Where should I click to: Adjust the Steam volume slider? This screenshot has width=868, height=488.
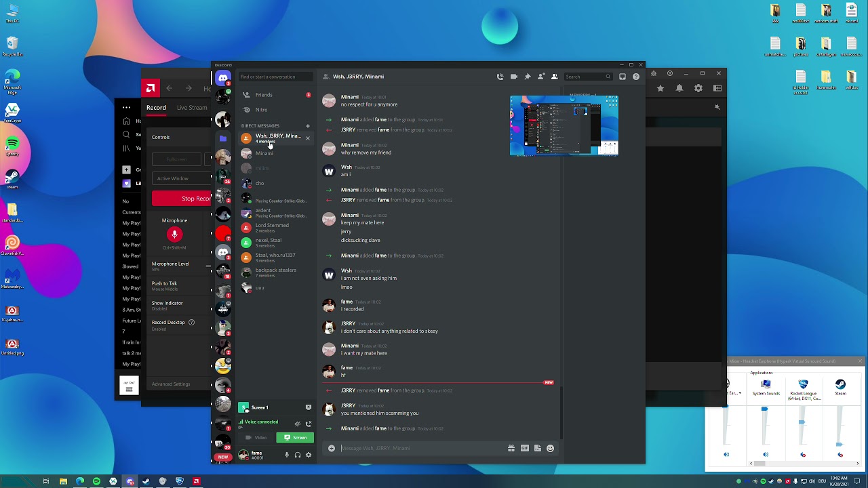pos(839,445)
